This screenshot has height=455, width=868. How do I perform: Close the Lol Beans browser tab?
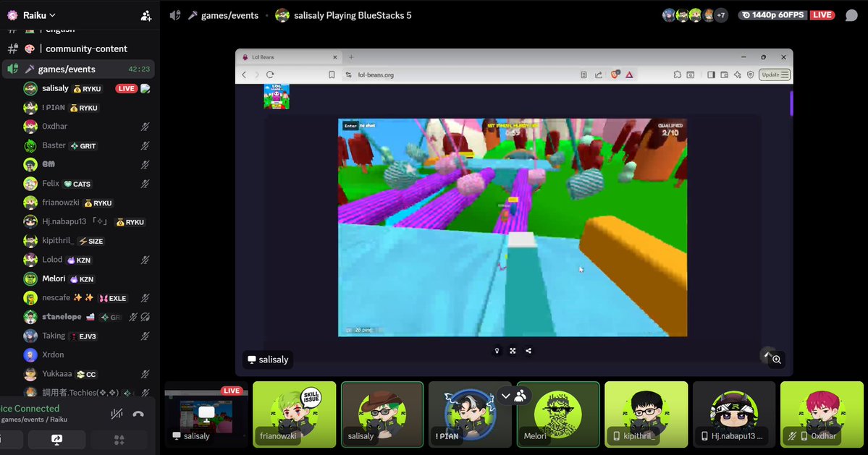click(334, 57)
